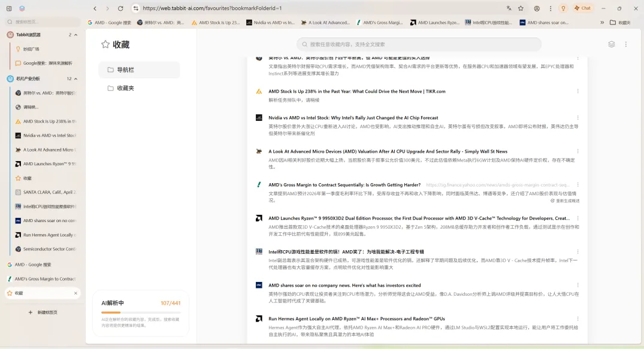Switch to 'Run Hermes Agent Locally' sidebar tab
The height and width of the screenshot is (349, 644).
click(x=45, y=235)
